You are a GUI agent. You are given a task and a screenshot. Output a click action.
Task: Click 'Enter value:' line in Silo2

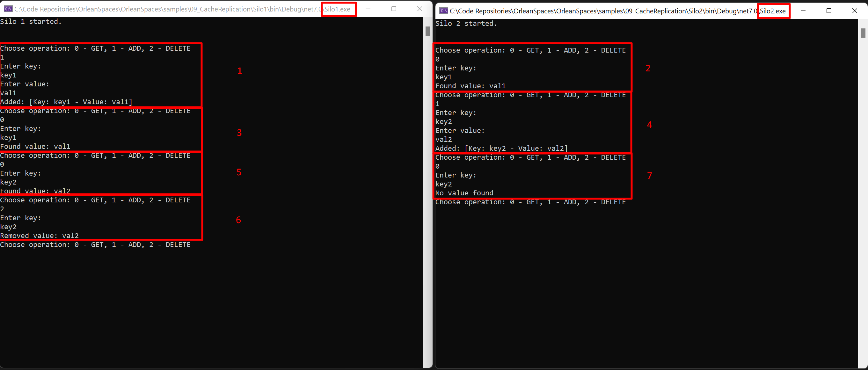460,130
